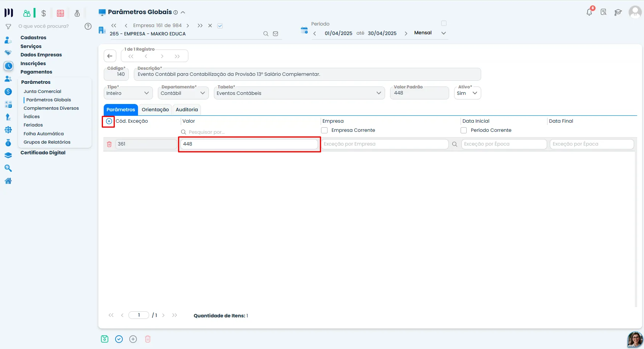The height and width of the screenshot is (349, 644).
Task: Click the envelope icon beside company name
Action: 276,34
